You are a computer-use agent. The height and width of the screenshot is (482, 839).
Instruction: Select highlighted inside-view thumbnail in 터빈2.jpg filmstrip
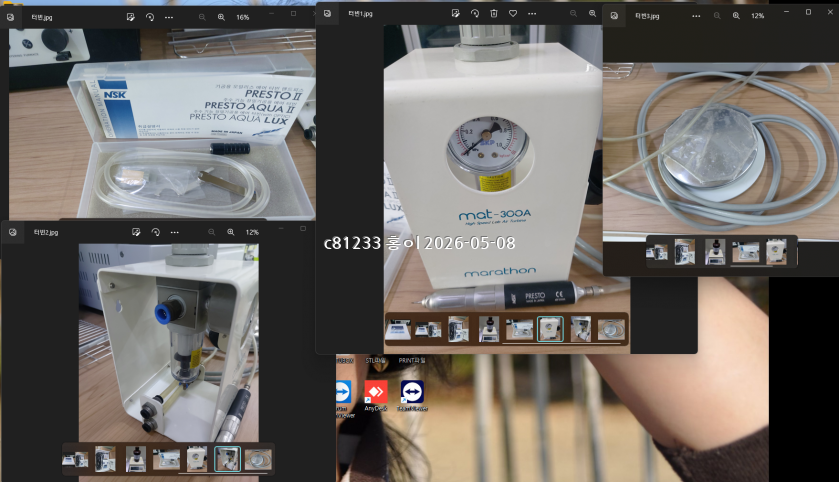coord(227,460)
